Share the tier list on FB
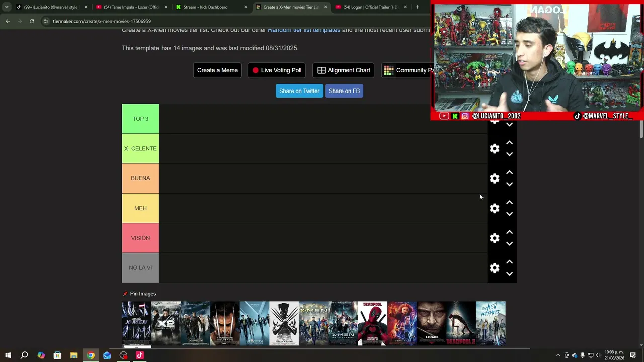The width and height of the screenshot is (644, 362). coord(344,91)
